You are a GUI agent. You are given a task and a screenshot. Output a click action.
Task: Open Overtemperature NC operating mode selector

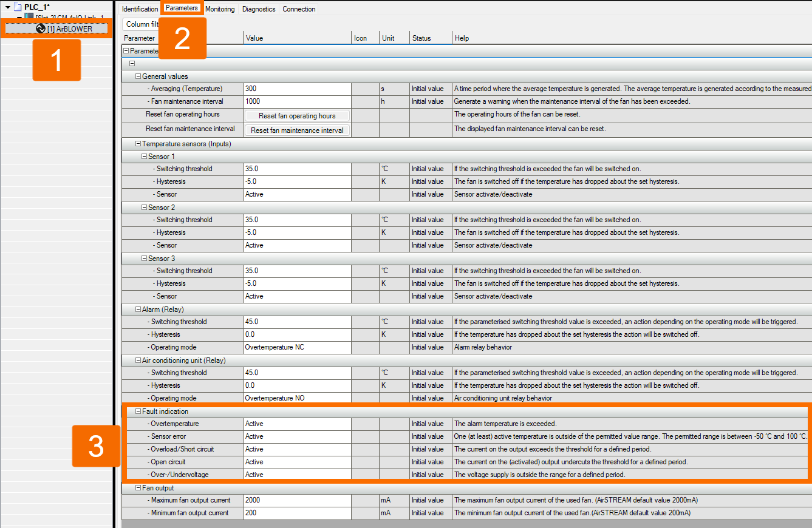(x=297, y=347)
